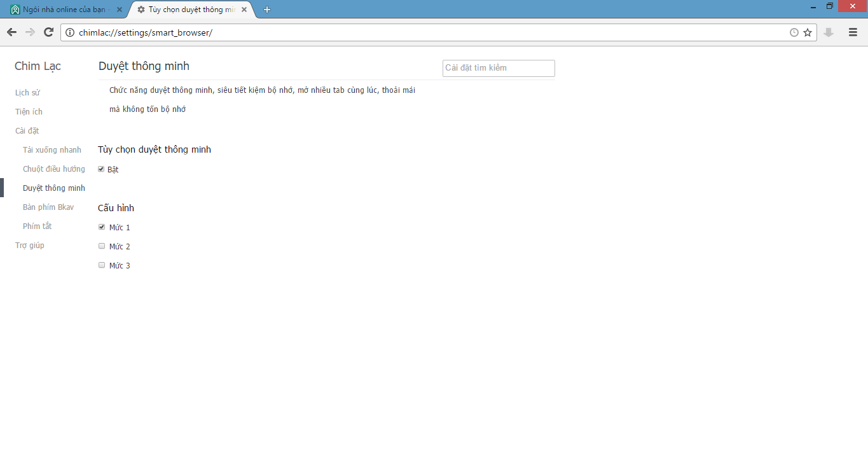Go to Tải xuống nhanh settings
868x465 pixels.
click(52, 150)
